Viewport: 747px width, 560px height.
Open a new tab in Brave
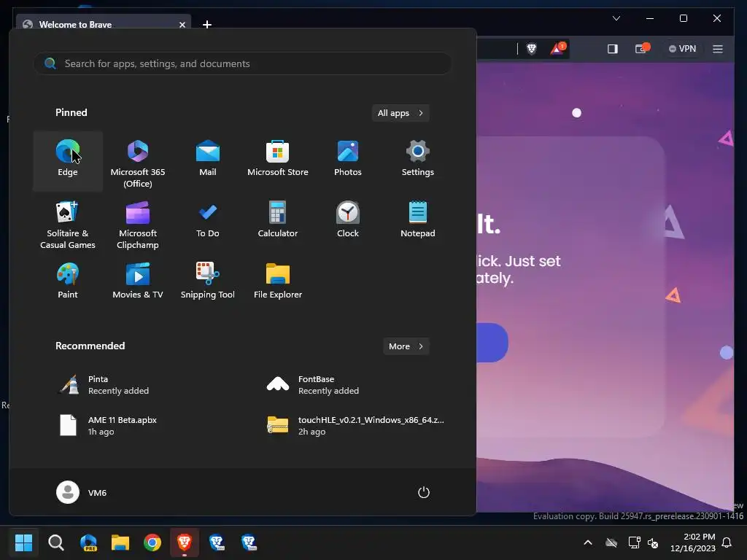(x=206, y=24)
